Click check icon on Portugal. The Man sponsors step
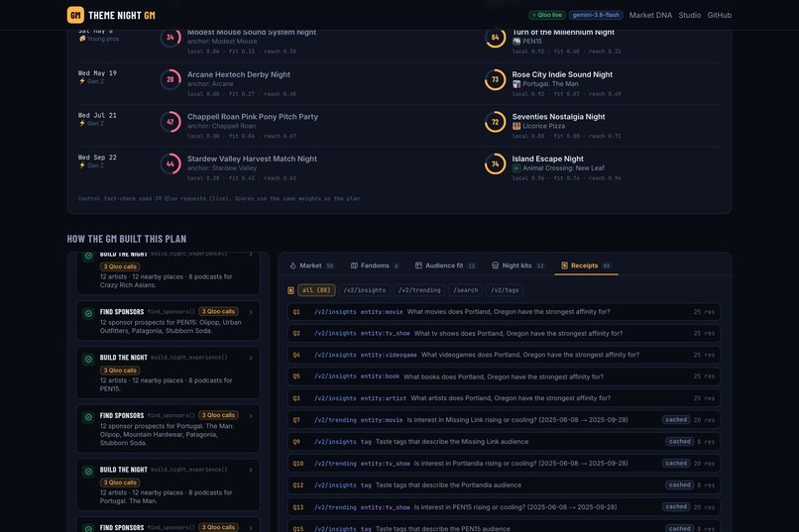The height and width of the screenshot is (532, 799). pos(88,417)
